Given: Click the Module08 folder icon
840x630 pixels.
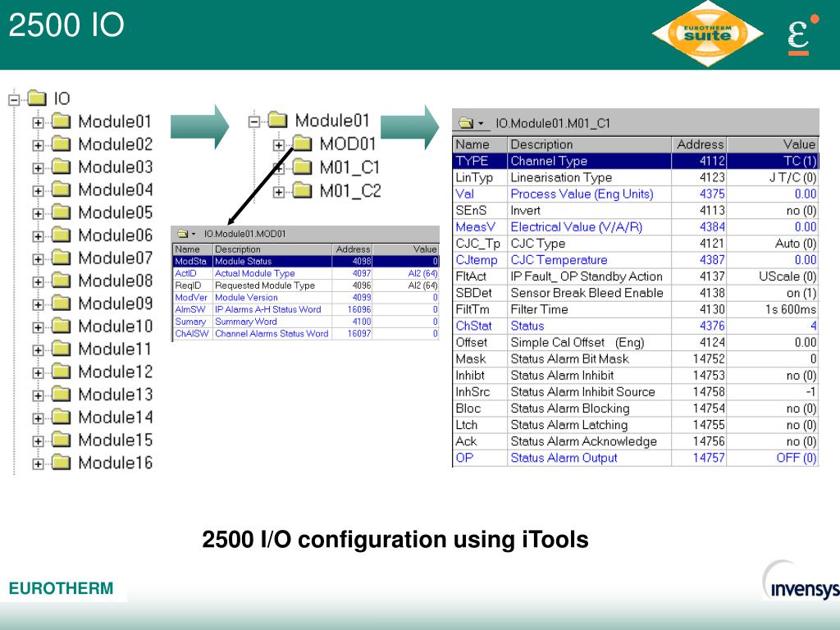Looking at the screenshot, I should (x=61, y=281).
